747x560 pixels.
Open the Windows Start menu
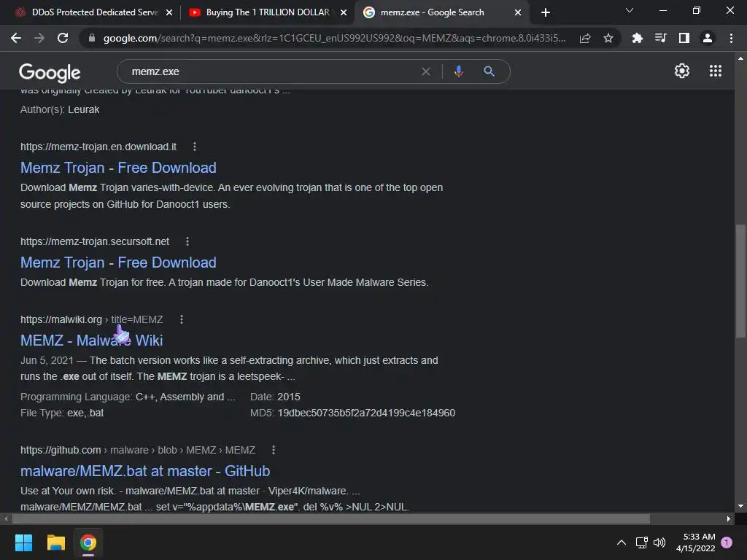[x=23, y=542]
